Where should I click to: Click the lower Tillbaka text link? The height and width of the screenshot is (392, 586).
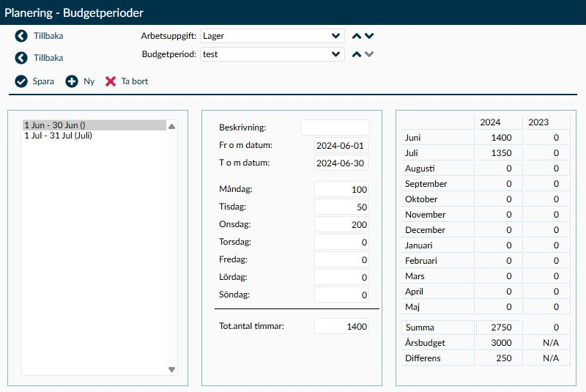click(x=48, y=58)
